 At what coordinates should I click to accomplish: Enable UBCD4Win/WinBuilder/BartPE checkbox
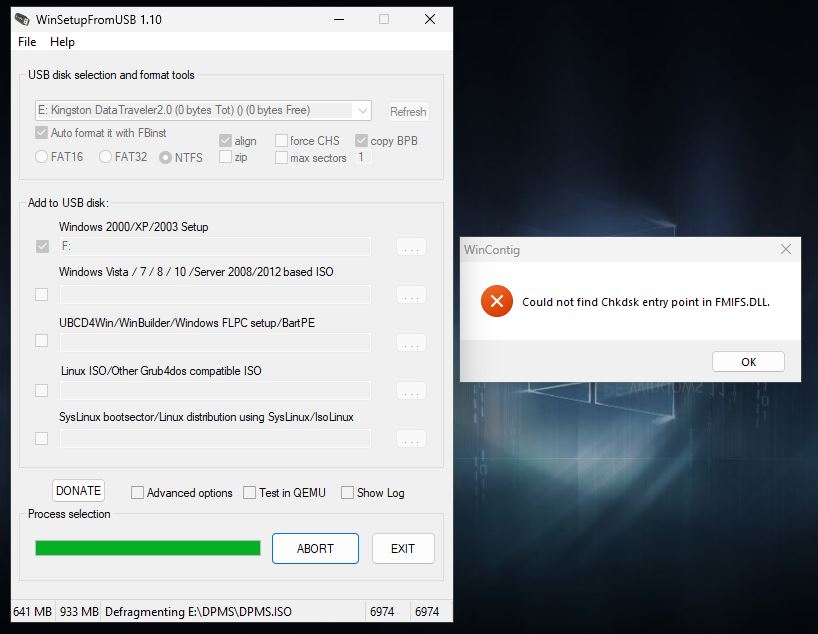pyautogui.click(x=41, y=341)
